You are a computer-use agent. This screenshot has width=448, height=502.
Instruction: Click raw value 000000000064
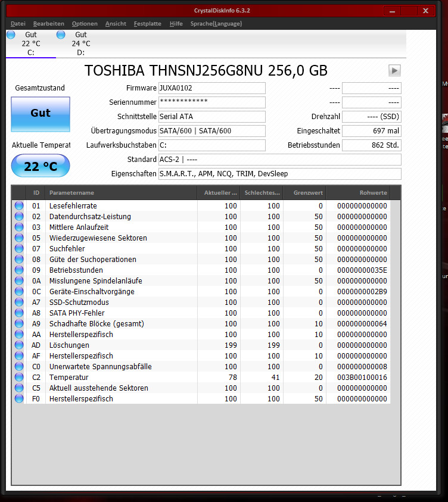tap(362, 324)
